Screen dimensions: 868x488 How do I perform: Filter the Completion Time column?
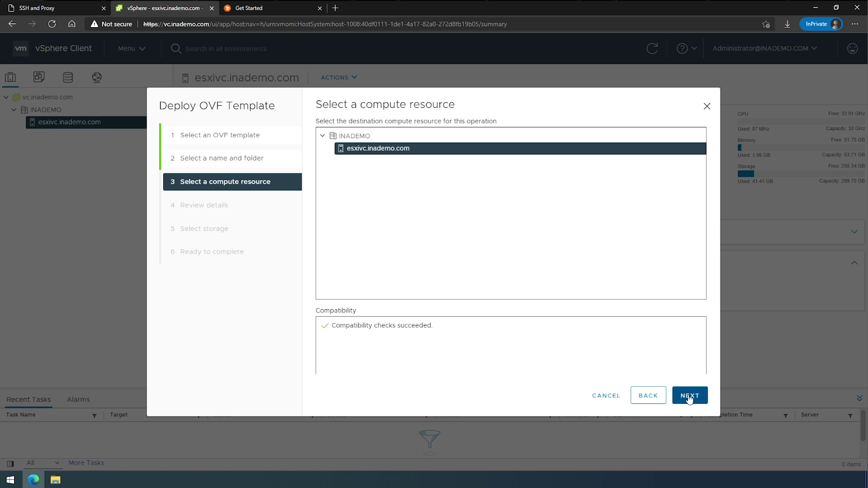tap(786, 415)
